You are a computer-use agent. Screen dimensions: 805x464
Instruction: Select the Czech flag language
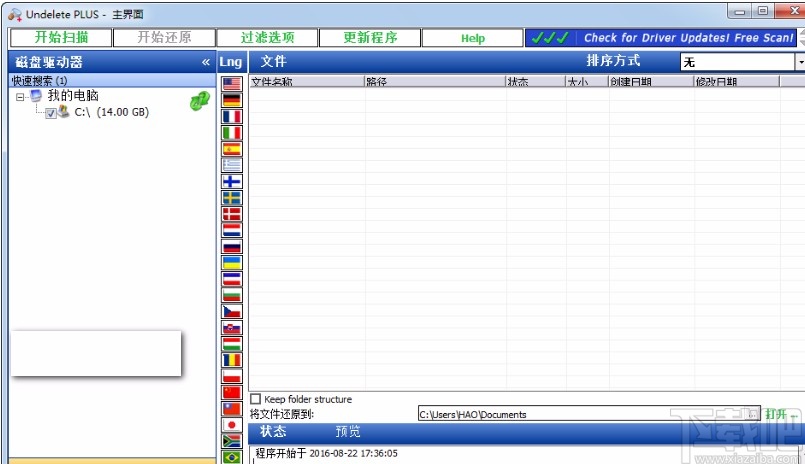232,312
